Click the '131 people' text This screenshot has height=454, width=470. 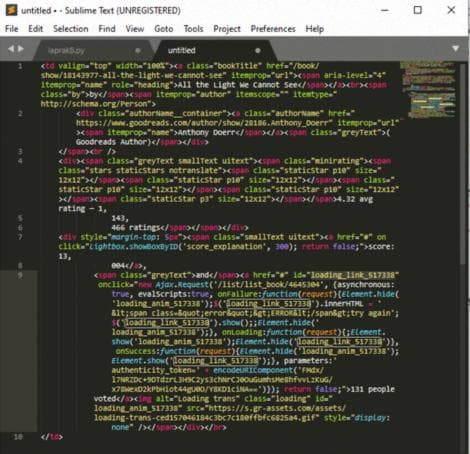(373, 389)
